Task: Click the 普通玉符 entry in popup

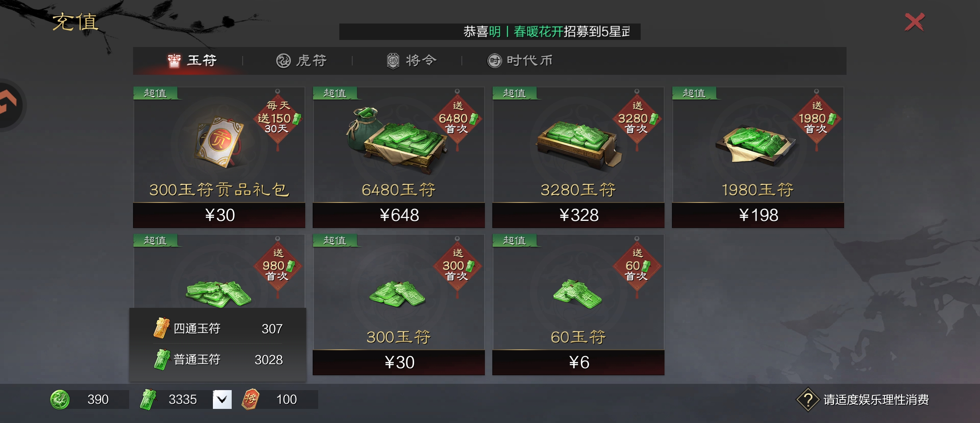Action: coord(218,360)
